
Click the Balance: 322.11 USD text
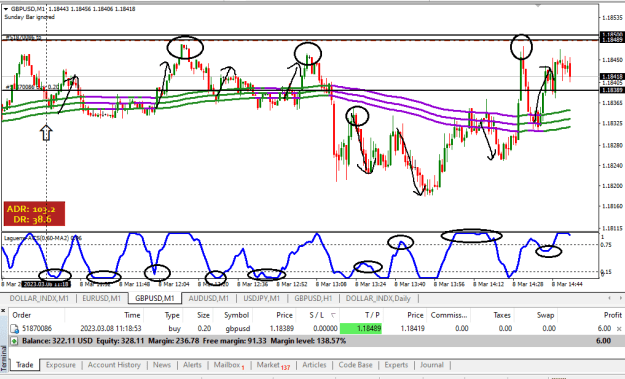click(x=57, y=341)
